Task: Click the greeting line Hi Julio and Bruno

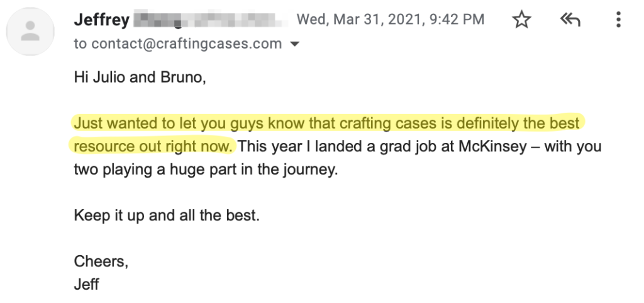Action: [x=140, y=77]
